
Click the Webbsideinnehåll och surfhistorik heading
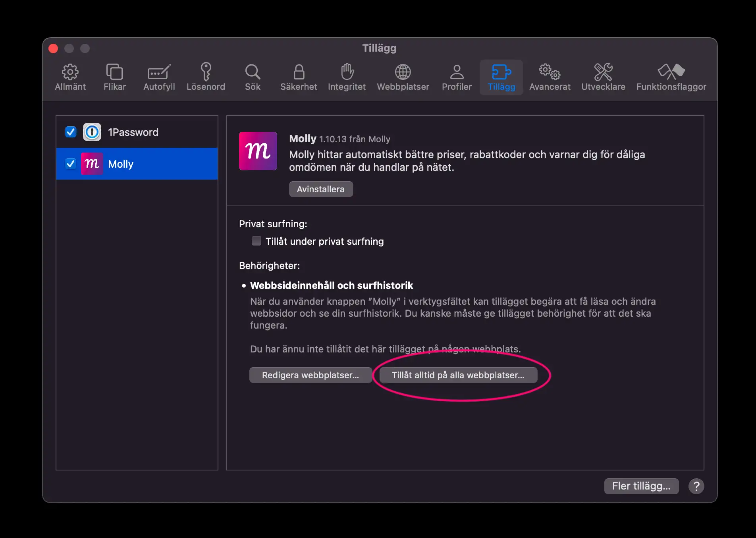coord(332,285)
